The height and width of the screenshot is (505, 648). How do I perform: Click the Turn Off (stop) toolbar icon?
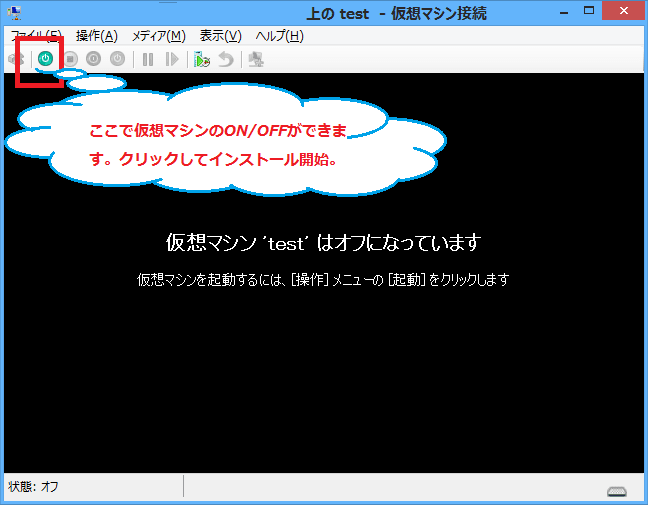(70, 59)
